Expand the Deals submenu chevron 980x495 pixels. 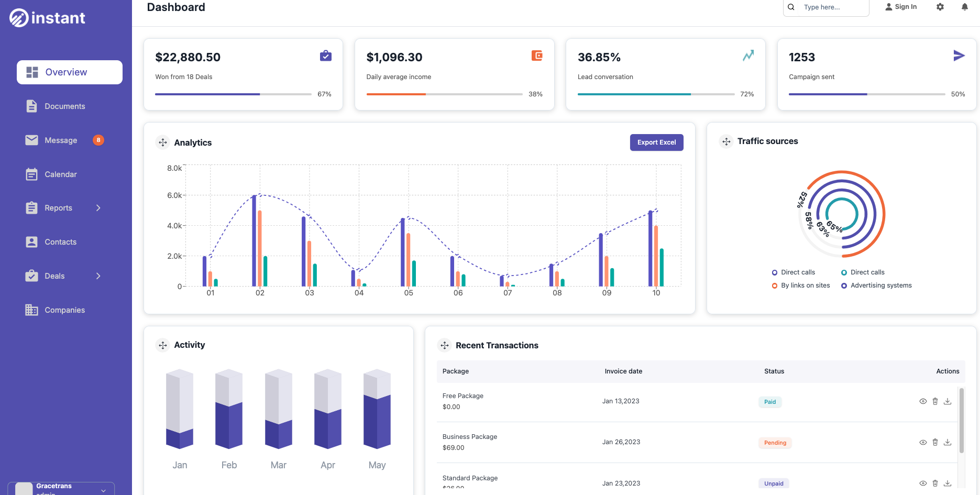point(98,276)
